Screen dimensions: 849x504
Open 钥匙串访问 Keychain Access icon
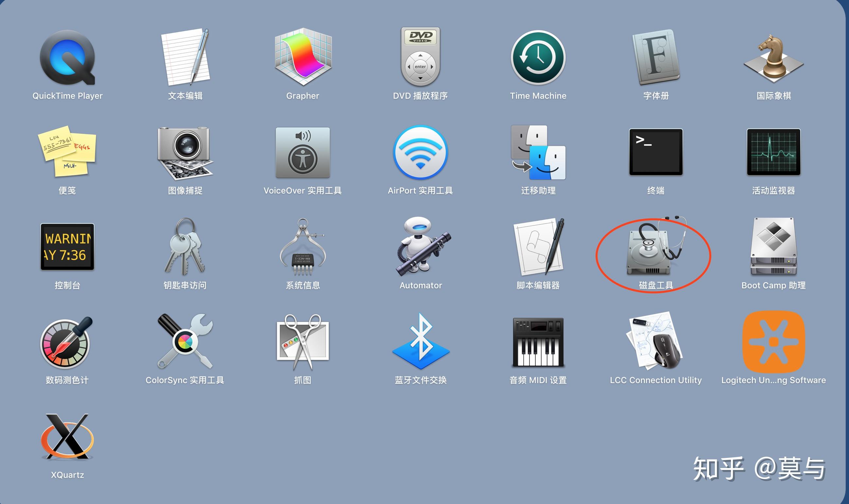[x=185, y=246]
